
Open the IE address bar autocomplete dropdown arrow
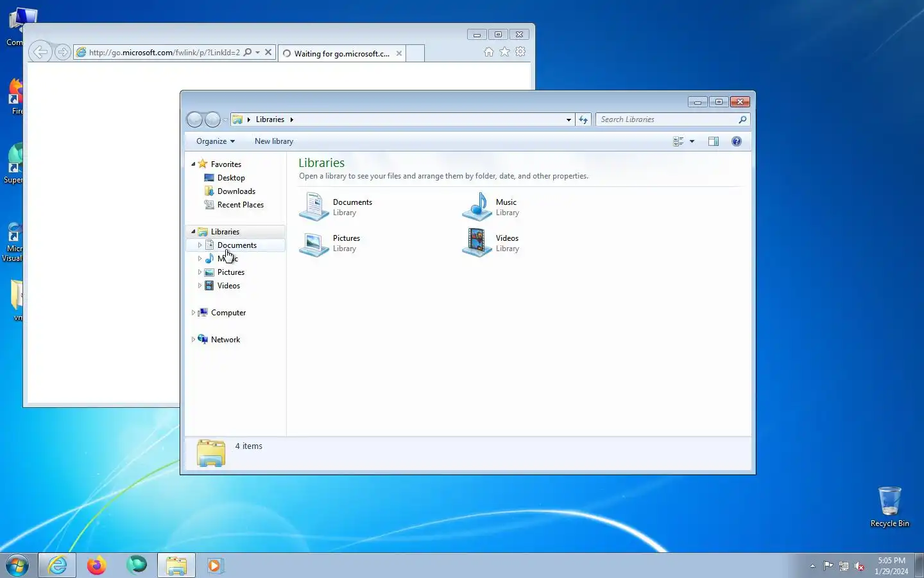[257, 53]
